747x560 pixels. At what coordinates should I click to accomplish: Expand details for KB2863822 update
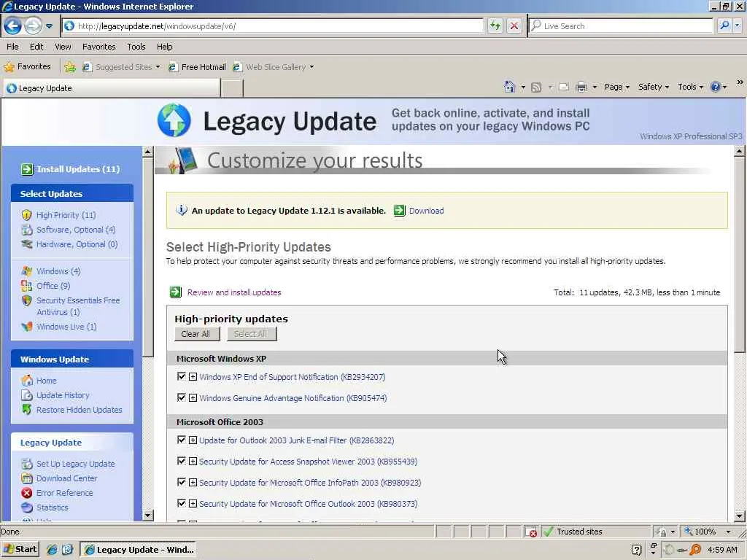193,440
